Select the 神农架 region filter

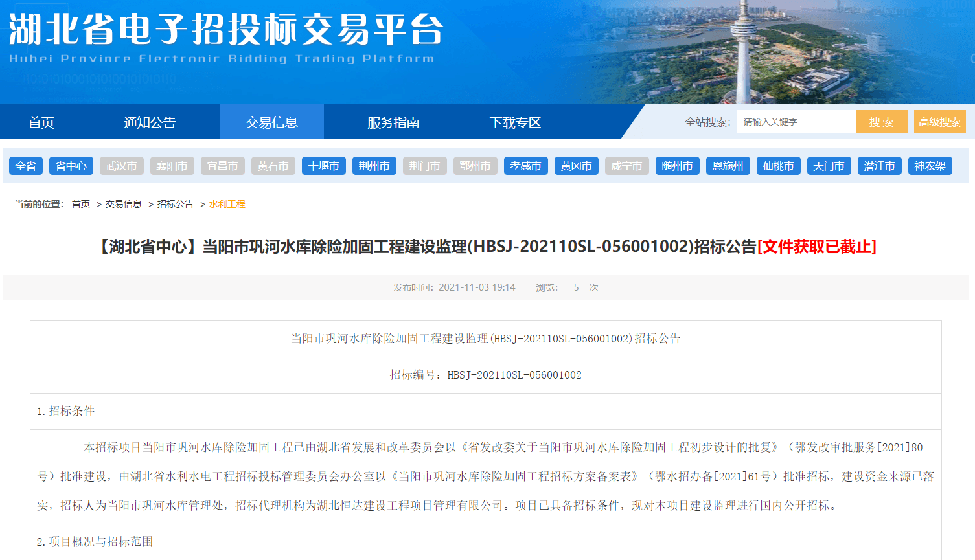pyautogui.click(x=930, y=166)
